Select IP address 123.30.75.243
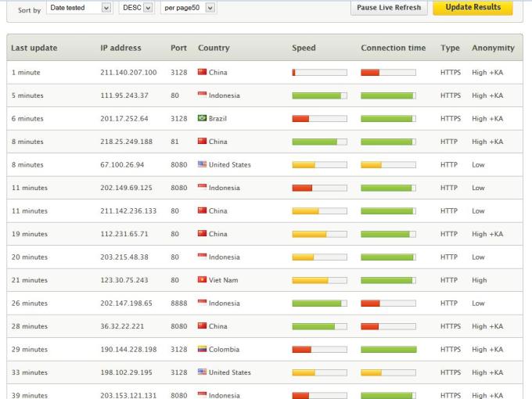532x399 pixels. pos(124,280)
